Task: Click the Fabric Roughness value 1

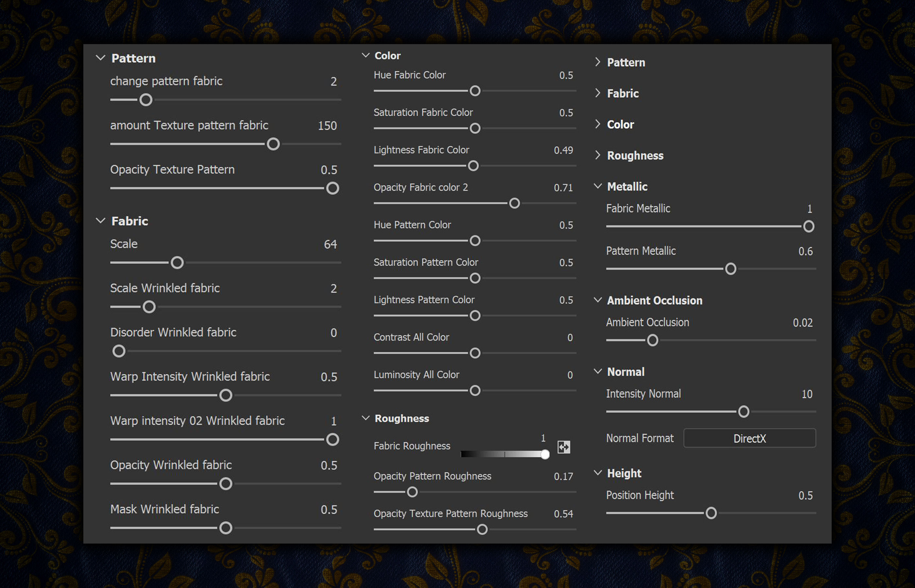Action: tap(543, 438)
